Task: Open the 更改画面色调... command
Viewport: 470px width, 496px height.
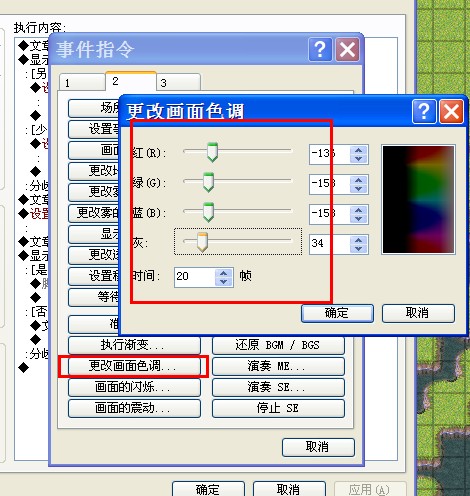Action: [134, 366]
